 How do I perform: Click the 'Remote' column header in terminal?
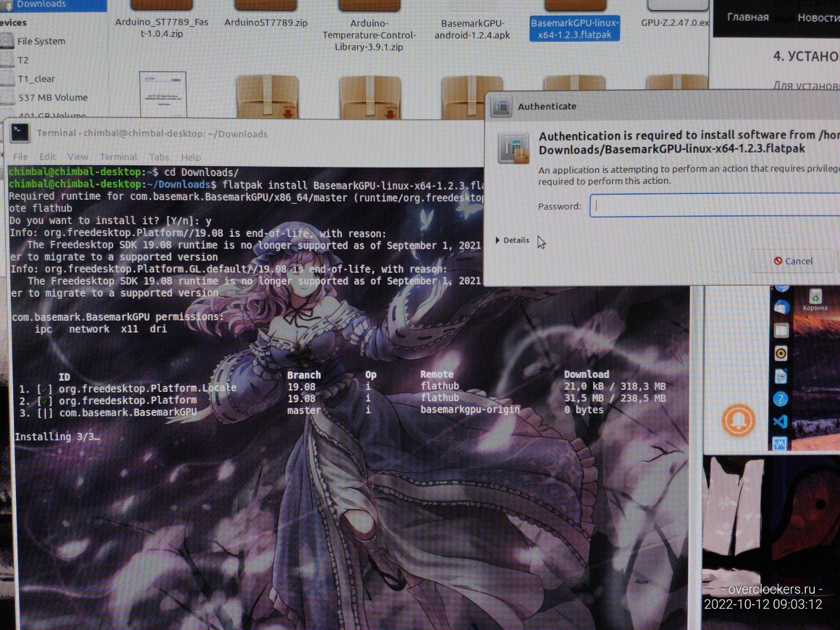tap(437, 374)
